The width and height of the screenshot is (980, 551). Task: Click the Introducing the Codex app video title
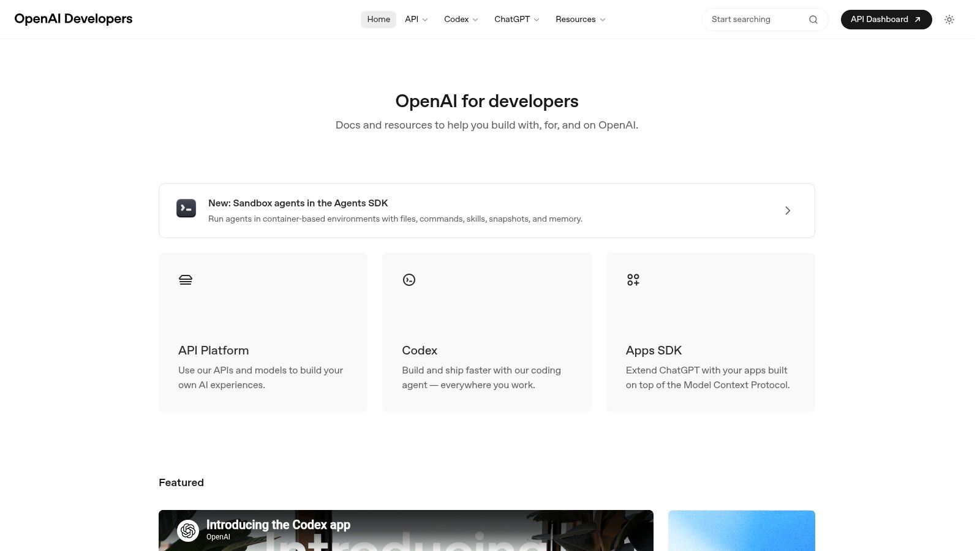(278, 525)
